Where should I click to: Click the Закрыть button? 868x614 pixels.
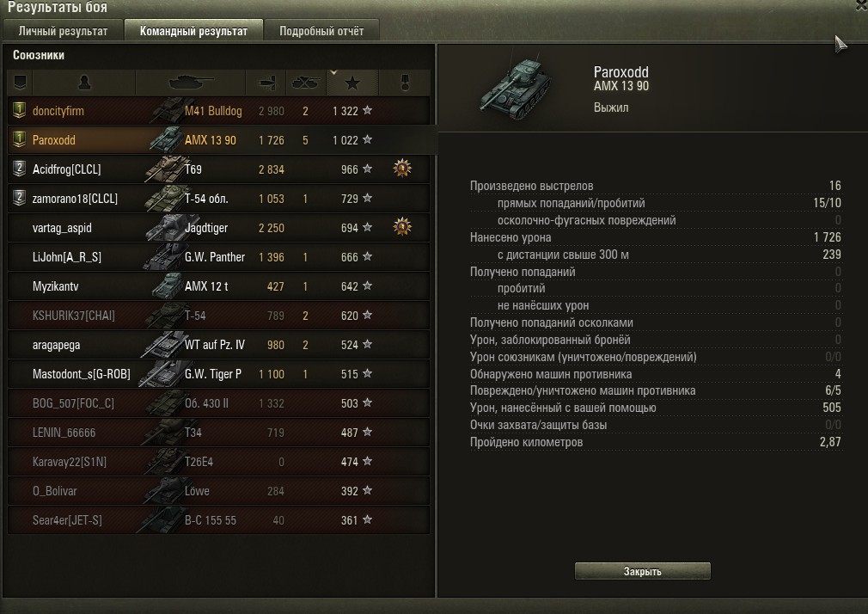642,571
